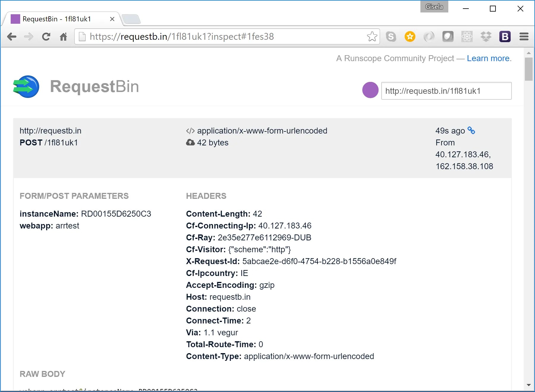
Task: Click the RequestBin title text link
Action: pyautogui.click(x=94, y=87)
